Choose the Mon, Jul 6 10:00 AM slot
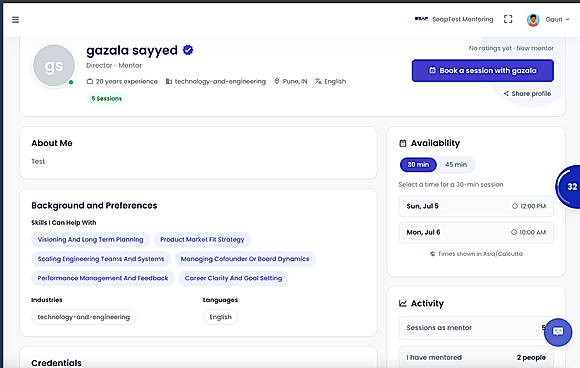This screenshot has width=580, height=368. [x=476, y=232]
